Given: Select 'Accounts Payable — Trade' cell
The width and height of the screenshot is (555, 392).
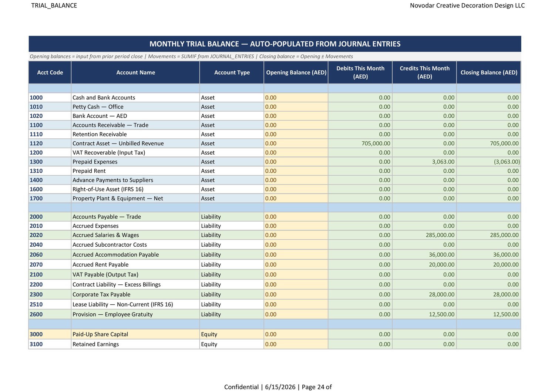Looking at the screenshot, I should click(135, 217).
